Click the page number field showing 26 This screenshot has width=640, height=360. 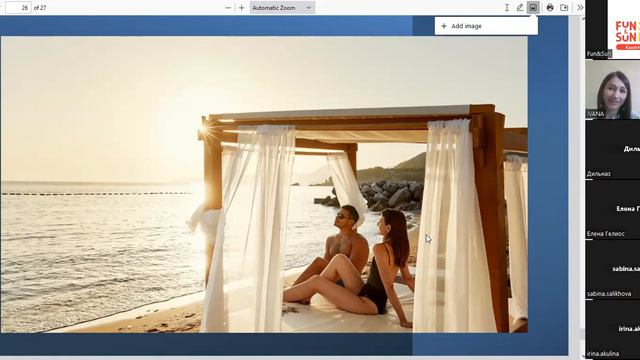click(19, 8)
